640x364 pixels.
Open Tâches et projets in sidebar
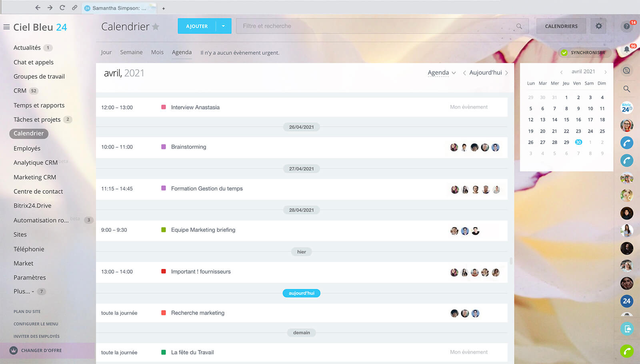pos(37,119)
